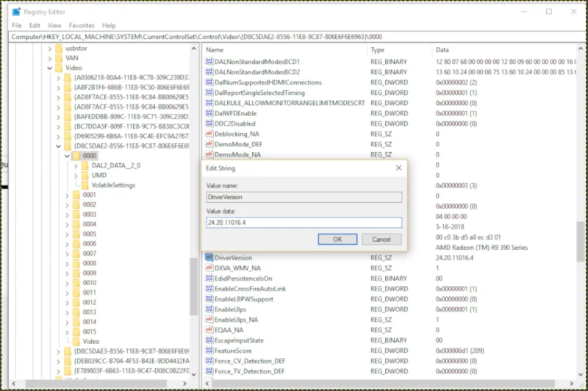Expand the usbstor tree node
Image resolution: width=588 pixels, height=391 pixels.
pyautogui.click(x=50, y=49)
